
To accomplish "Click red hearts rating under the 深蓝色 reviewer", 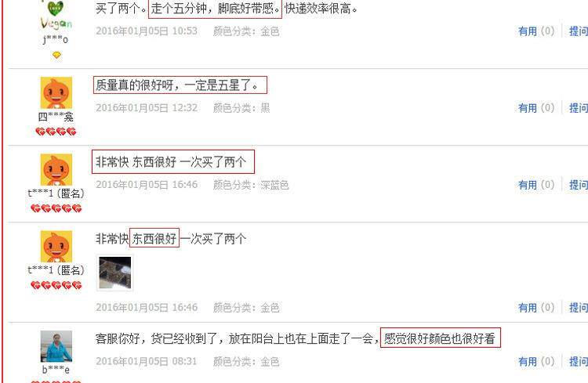I will pyautogui.click(x=56, y=208).
